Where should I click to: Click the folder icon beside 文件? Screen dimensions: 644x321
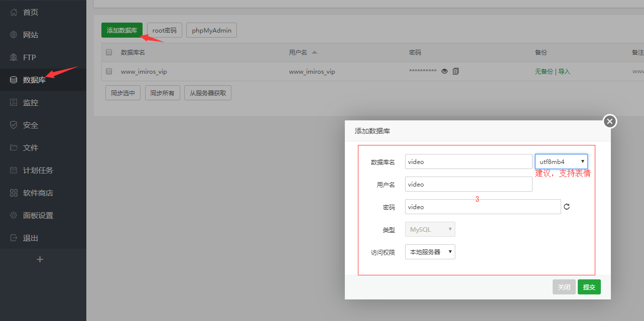tap(14, 147)
